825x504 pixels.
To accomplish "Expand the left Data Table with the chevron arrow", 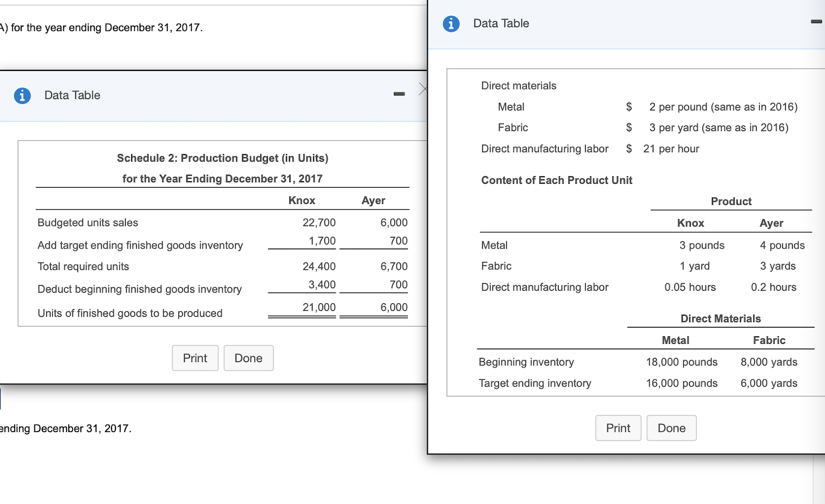I will (425, 89).
